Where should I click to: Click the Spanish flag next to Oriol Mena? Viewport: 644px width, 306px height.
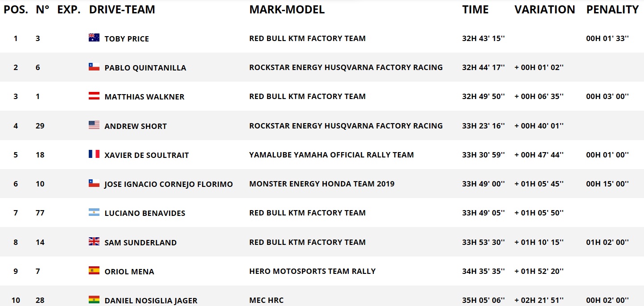[94, 270]
